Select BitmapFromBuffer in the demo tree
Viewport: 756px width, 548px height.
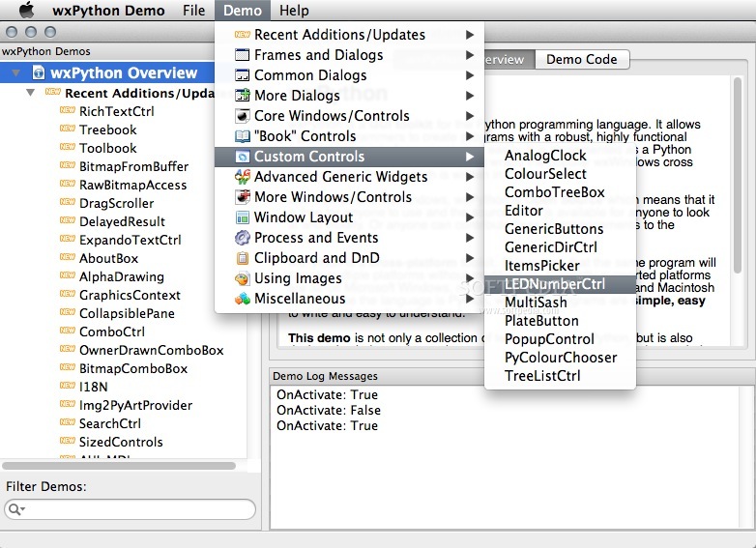(x=133, y=167)
